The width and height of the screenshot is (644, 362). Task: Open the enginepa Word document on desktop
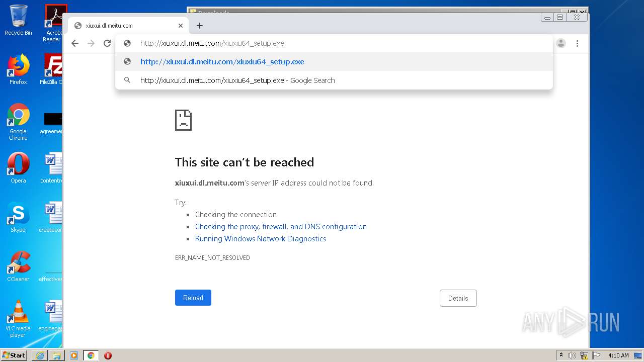tap(51, 316)
